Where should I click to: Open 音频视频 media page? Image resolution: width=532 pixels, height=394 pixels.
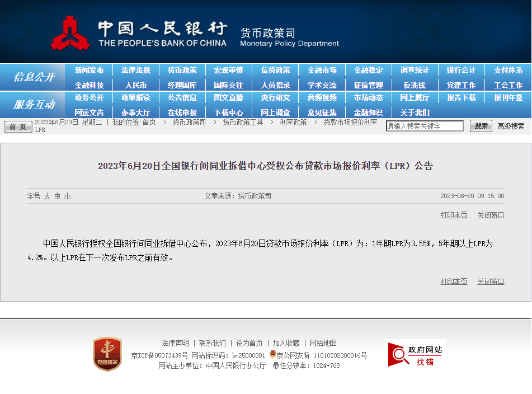pos(322,98)
